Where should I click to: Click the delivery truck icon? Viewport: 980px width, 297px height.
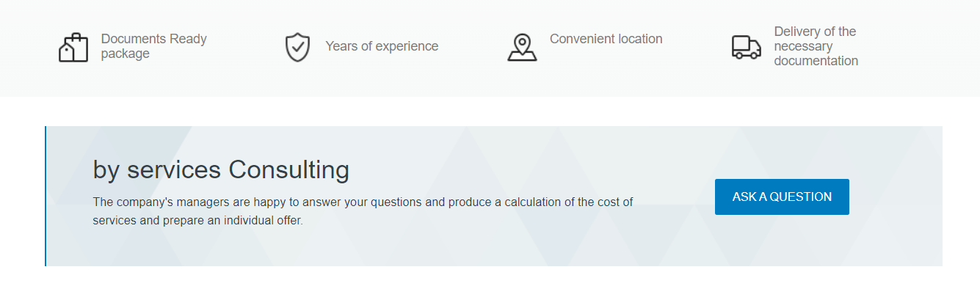click(746, 47)
